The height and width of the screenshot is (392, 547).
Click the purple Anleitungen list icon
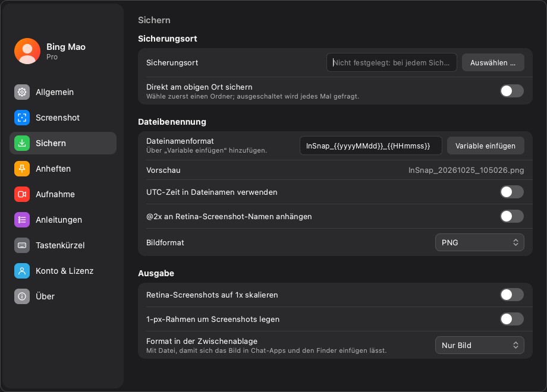[22, 220]
